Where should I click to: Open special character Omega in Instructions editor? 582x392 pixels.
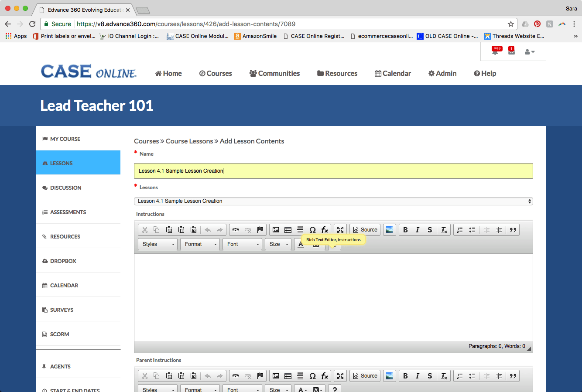(x=312, y=230)
